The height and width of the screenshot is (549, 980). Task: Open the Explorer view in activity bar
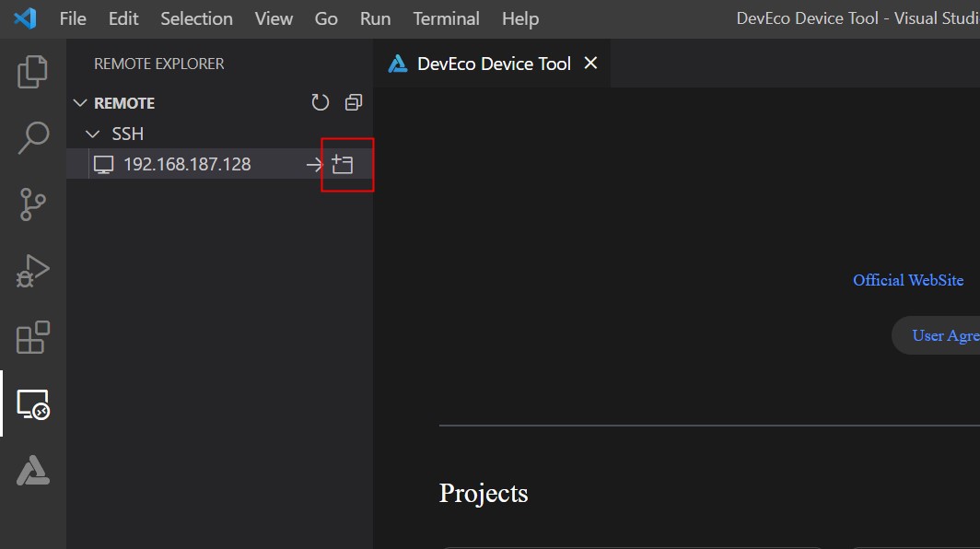point(33,72)
